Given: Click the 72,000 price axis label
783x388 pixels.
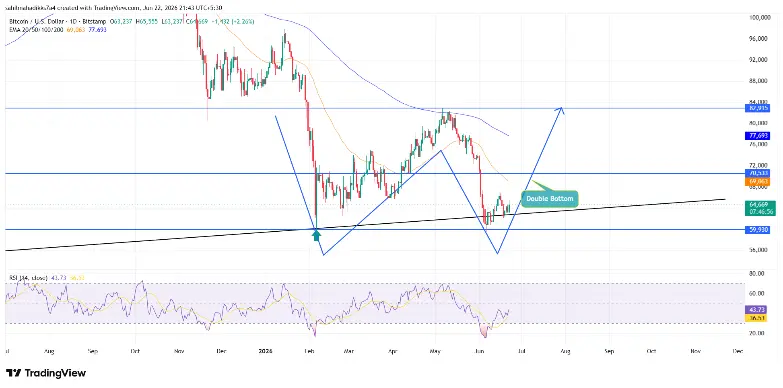Looking at the screenshot, I should [x=759, y=165].
